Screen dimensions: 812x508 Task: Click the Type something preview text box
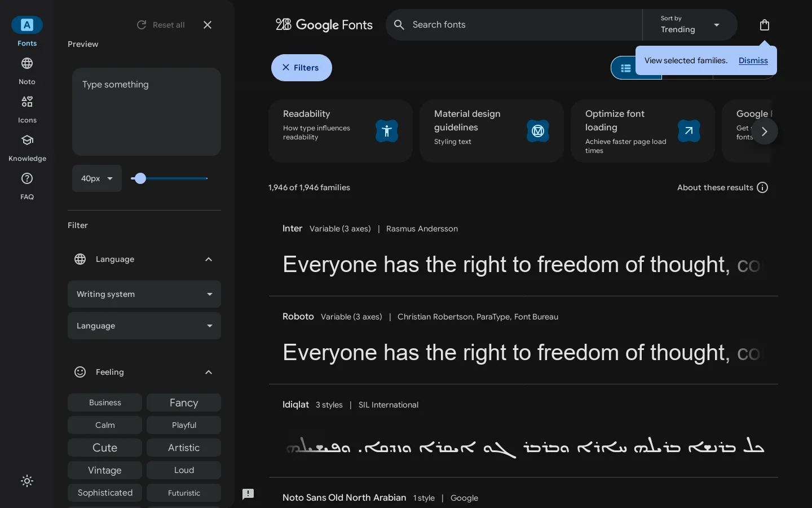click(147, 112)
